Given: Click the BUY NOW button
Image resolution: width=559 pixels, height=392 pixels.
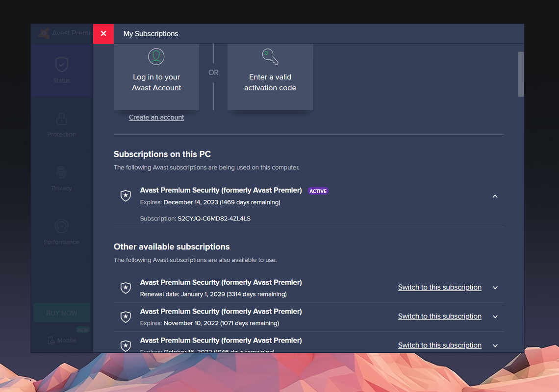Looking at the screenshot, I should click(62, 313).
